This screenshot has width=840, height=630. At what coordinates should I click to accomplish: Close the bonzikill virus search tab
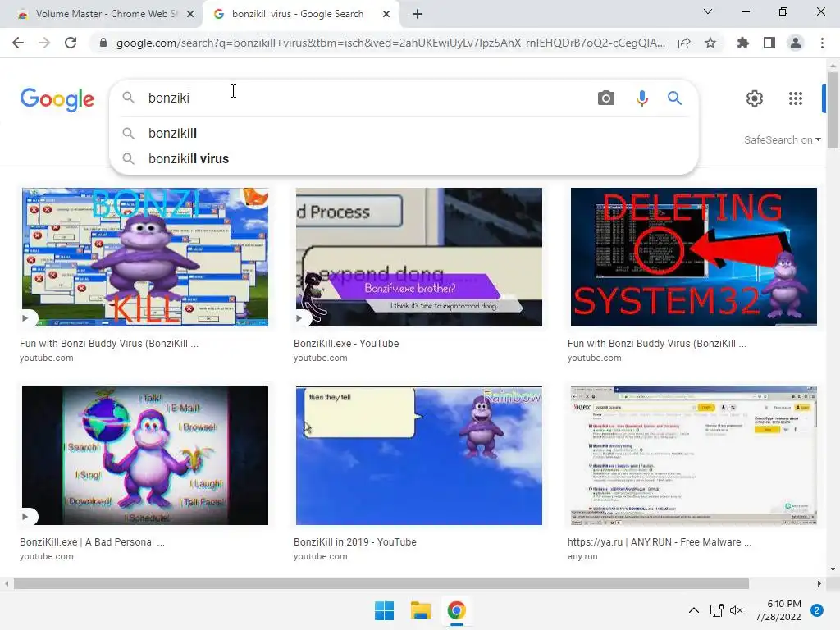click(x=386, y=14)
